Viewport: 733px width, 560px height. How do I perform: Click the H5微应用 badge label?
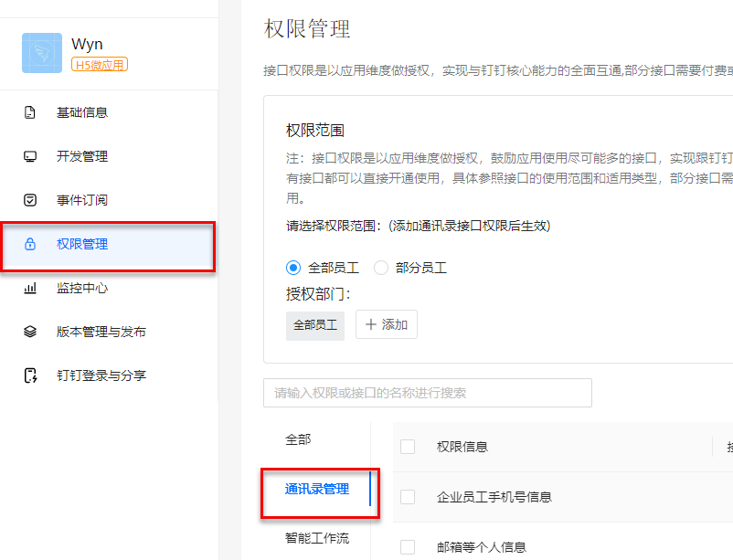point(99,64)
